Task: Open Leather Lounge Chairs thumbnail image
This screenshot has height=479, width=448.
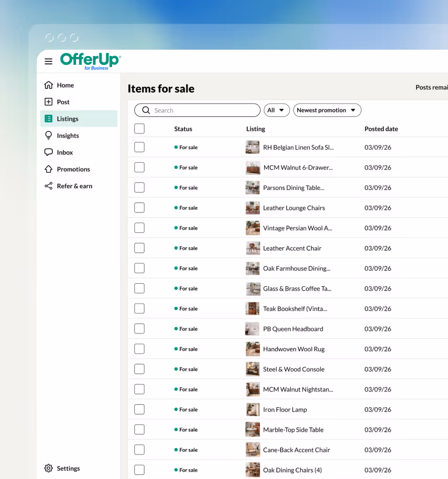Action: click(x=253, y=208)
